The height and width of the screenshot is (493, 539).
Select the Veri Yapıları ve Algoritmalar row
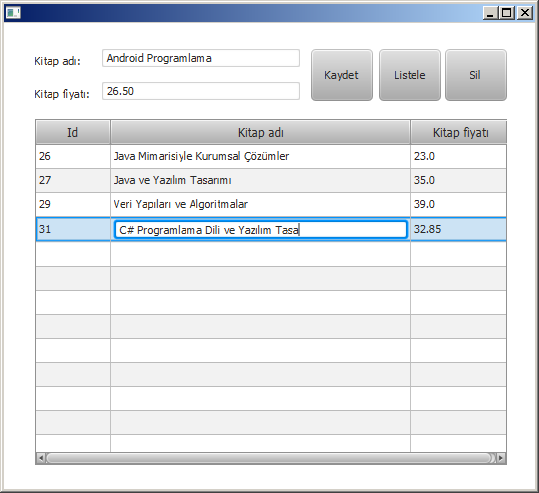[271, 205]
